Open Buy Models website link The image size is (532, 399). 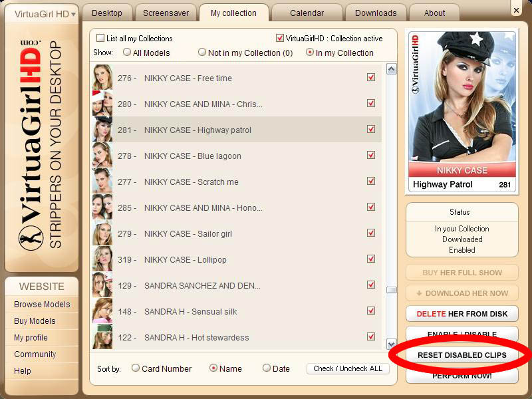point(35,321)
